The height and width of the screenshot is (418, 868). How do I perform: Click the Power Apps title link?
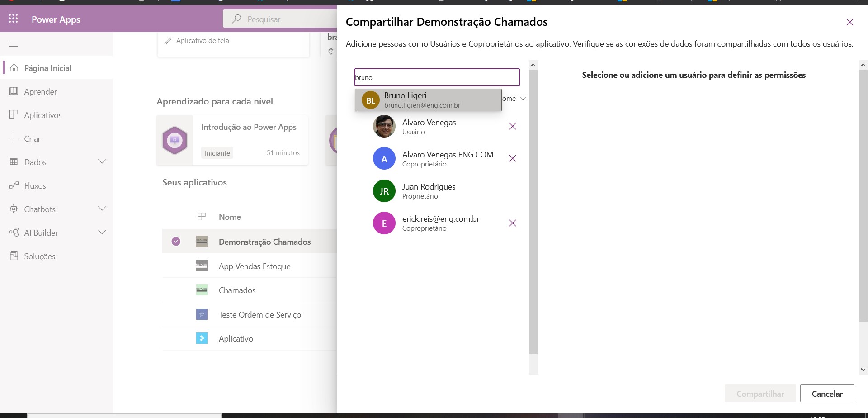pyautogui.click(x=56, y=19)
